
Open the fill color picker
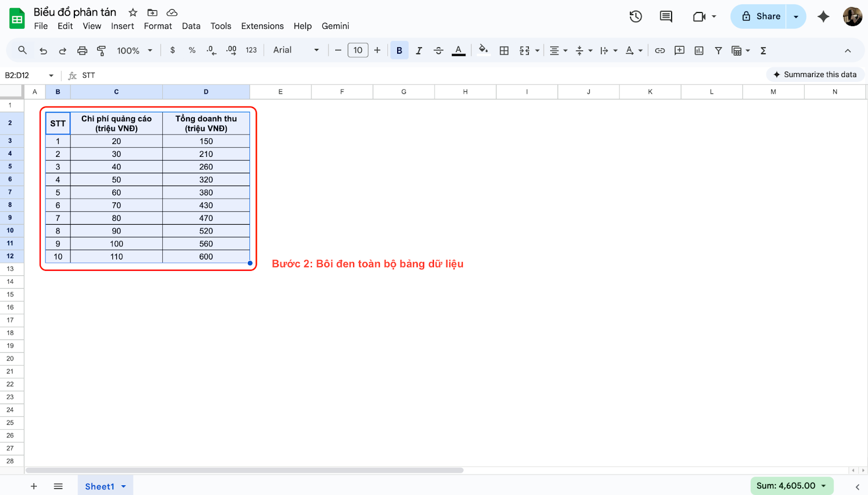483,50
